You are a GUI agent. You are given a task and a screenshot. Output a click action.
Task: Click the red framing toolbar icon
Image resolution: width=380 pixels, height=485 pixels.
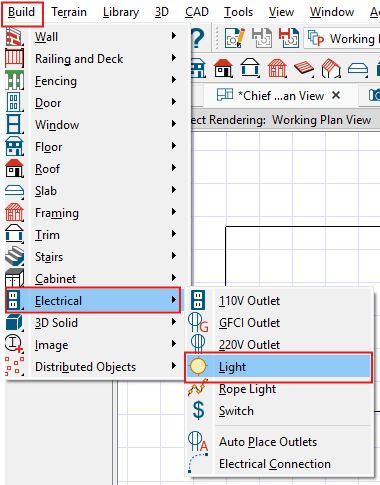click(277, 68)
